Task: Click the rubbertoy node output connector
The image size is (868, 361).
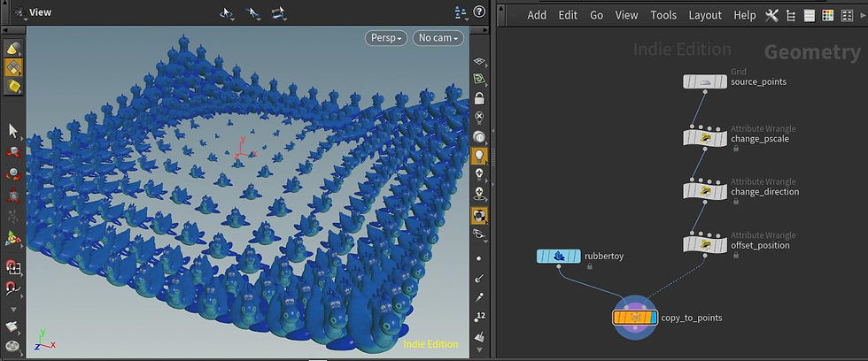Action: click(x=559, y=266)
